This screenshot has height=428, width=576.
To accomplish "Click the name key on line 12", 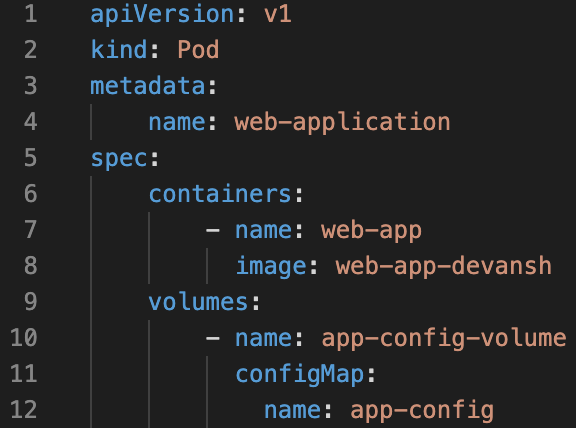I will (292, 410).
